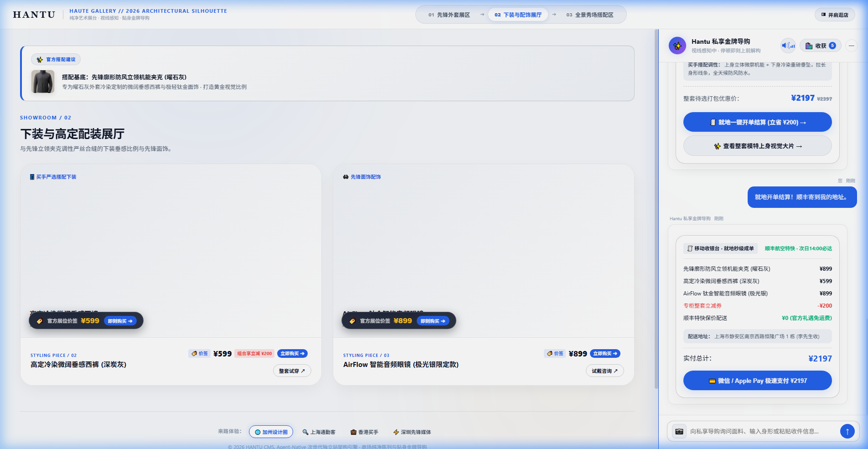The width and height of the screenshot is (868, 449).
Task: Open tab 01 先锋外套展区
Action: click(x=449, y=15)
